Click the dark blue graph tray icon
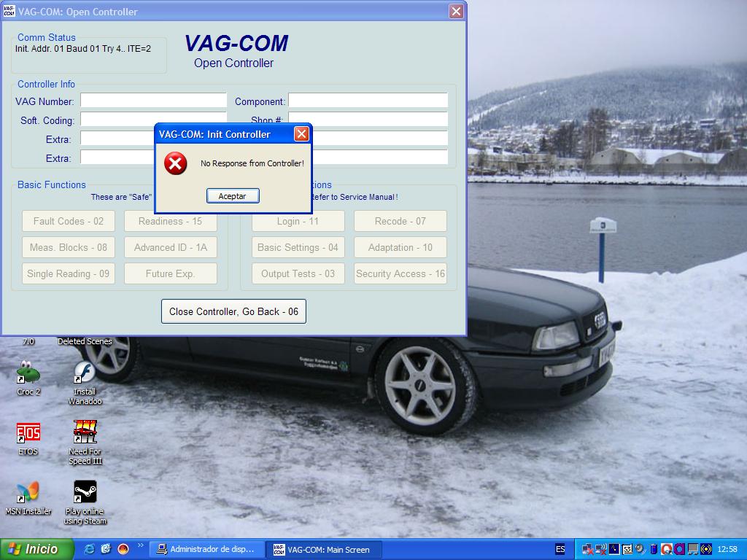 coord(614,549)
